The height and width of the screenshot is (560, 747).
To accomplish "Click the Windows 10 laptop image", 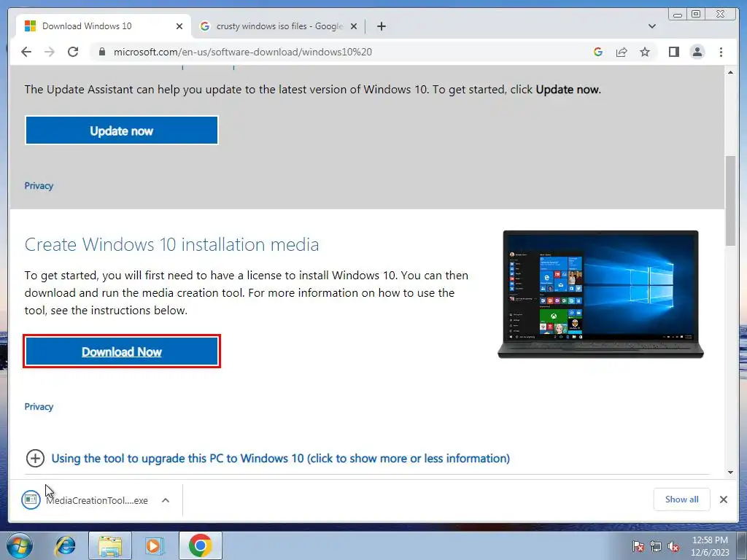I will (x=600, y=295).
